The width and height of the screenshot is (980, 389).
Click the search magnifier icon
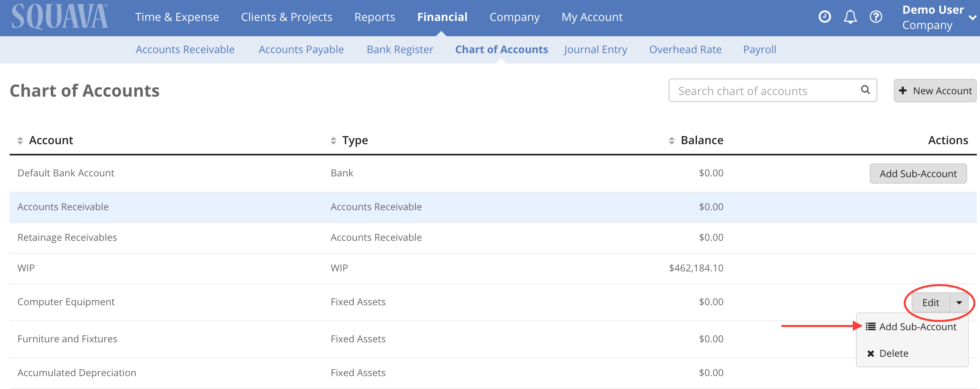865,90
